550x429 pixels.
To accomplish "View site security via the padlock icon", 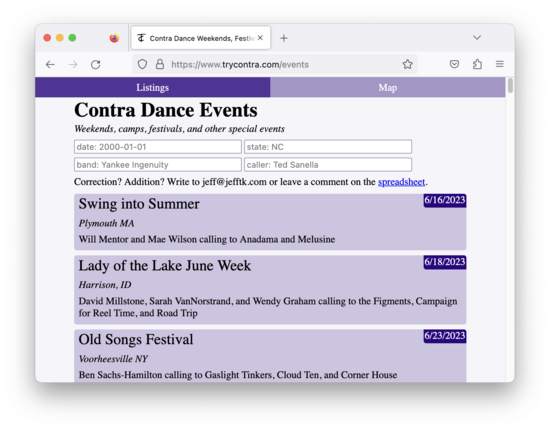I will coord(160,64).
